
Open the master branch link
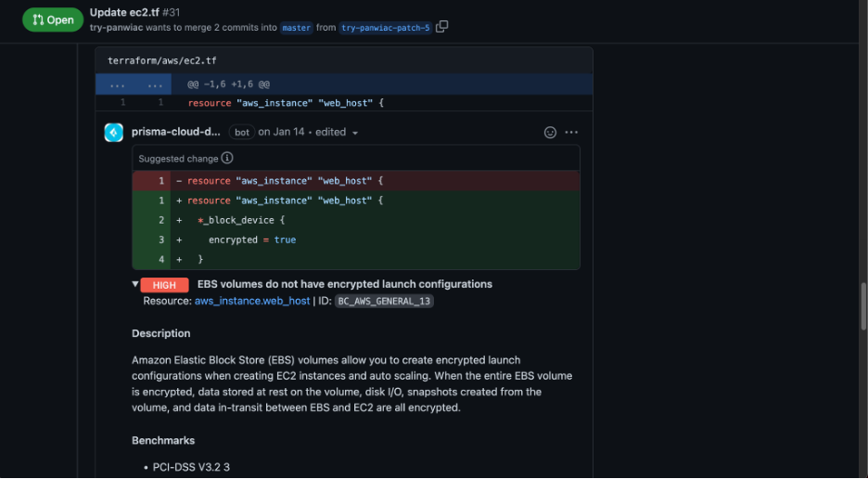pyautogui.click(x=296, y=28)
